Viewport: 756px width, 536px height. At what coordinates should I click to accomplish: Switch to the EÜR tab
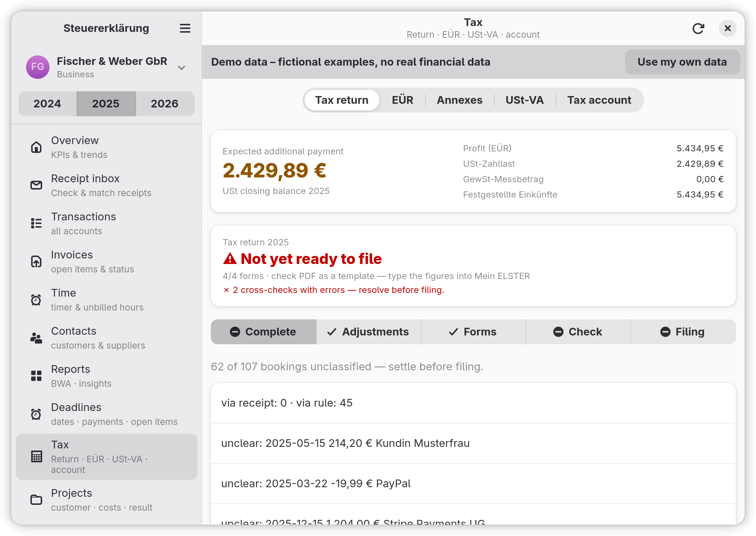coord(402,100)
